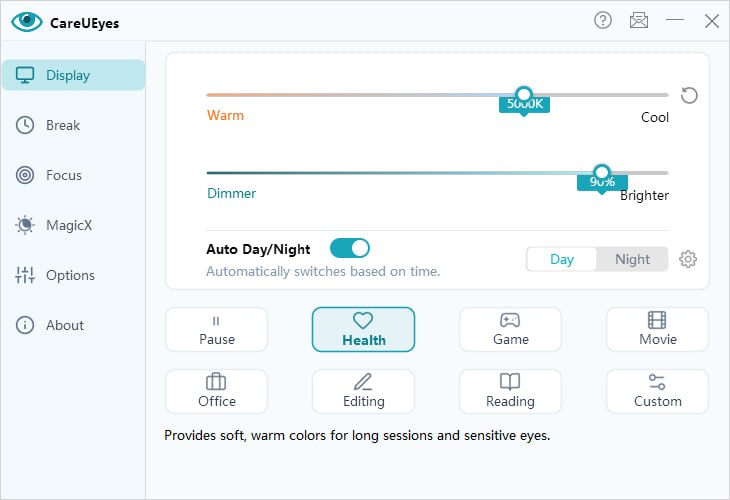Click the color temperature slider handle
The image size is (730, 500).
point(524,95)
